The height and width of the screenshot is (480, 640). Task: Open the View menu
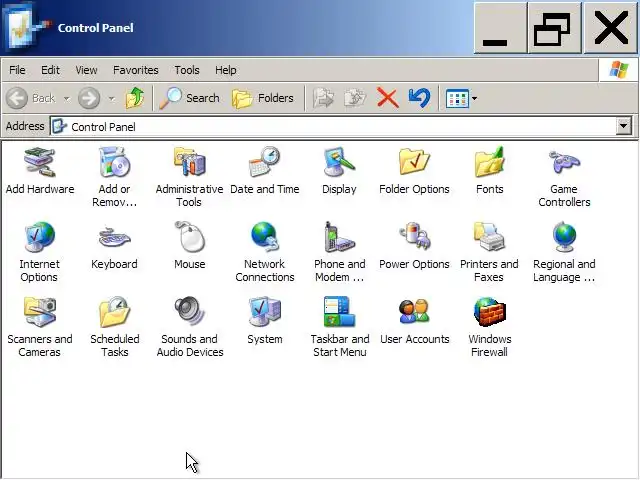[86, 70]
